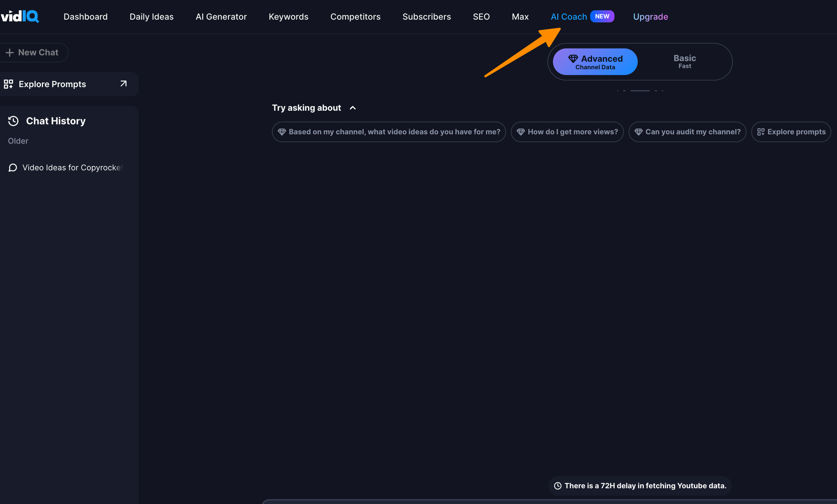Click the Upgrade button
Viewport: 837px width, 504px height.
pos(650,17)
